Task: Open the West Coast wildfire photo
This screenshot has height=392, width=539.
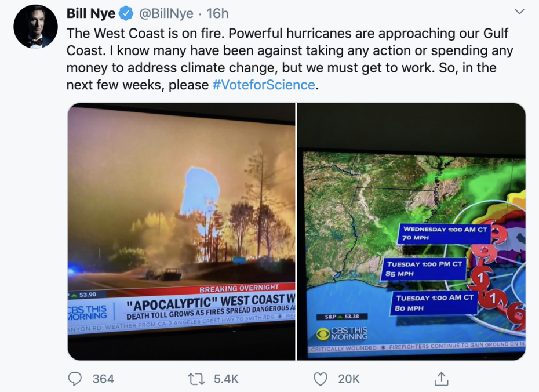Action: point(181,231)
